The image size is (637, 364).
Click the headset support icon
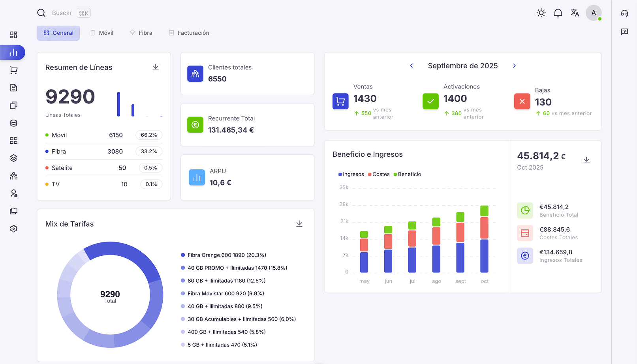[x=624, y=13]
